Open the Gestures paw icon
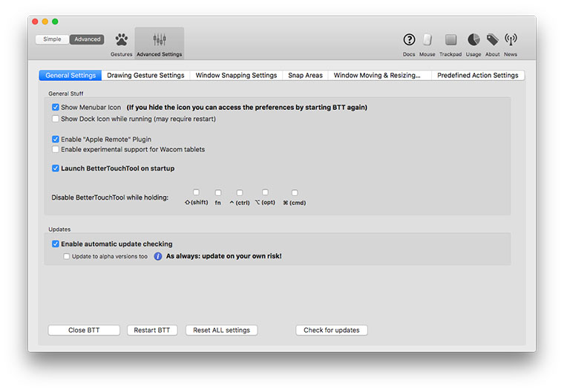 pyautogui.click(x=122, y=39)
